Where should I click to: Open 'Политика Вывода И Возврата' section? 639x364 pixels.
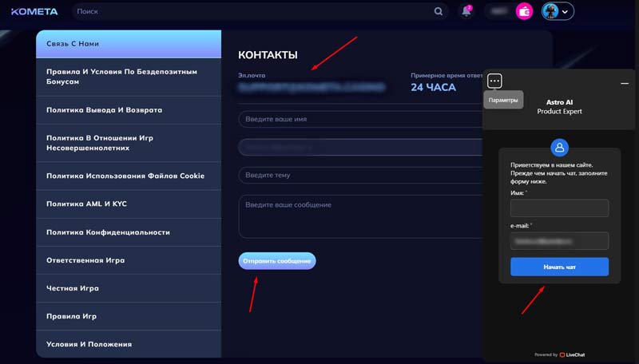pos(128,109)
